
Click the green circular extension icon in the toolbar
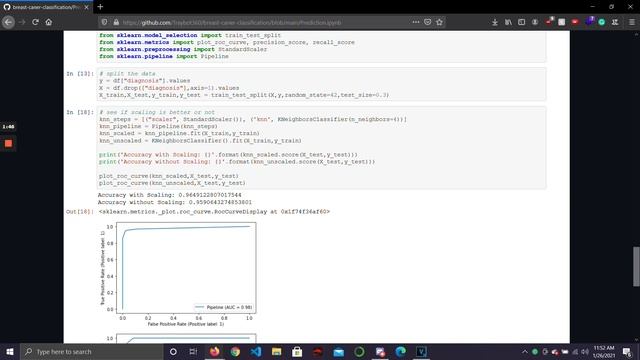[x=602, y=22]
